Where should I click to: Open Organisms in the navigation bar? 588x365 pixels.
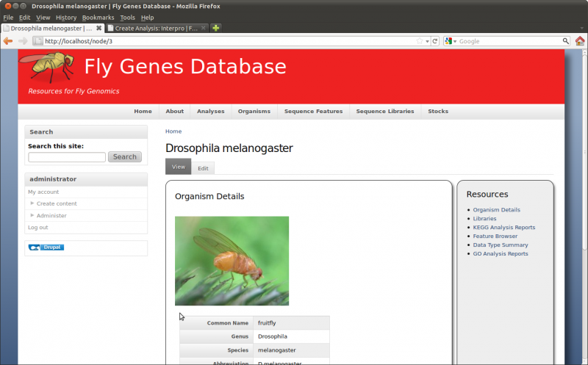click(254, 112)
